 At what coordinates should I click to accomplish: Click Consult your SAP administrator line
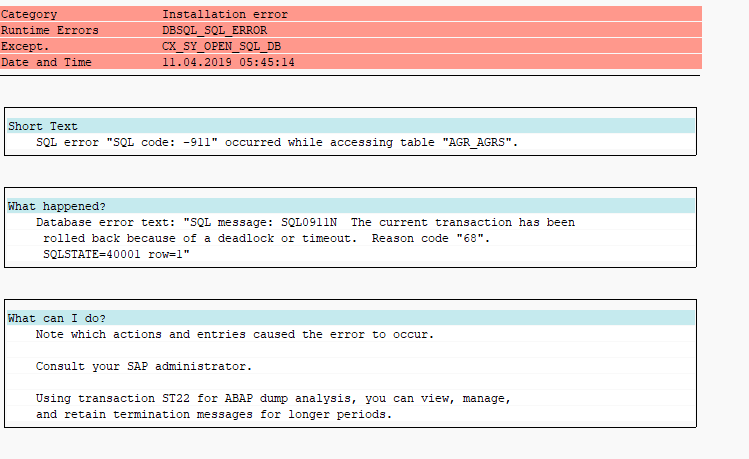tap(144, 366)
